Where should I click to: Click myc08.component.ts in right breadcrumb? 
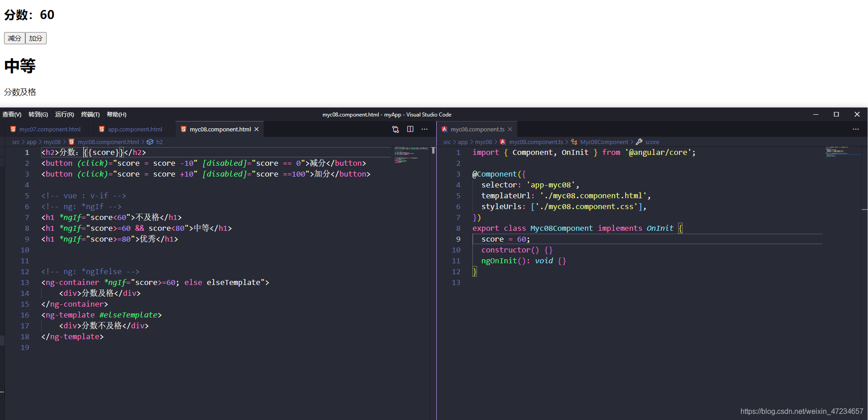(x=536, y=142)
